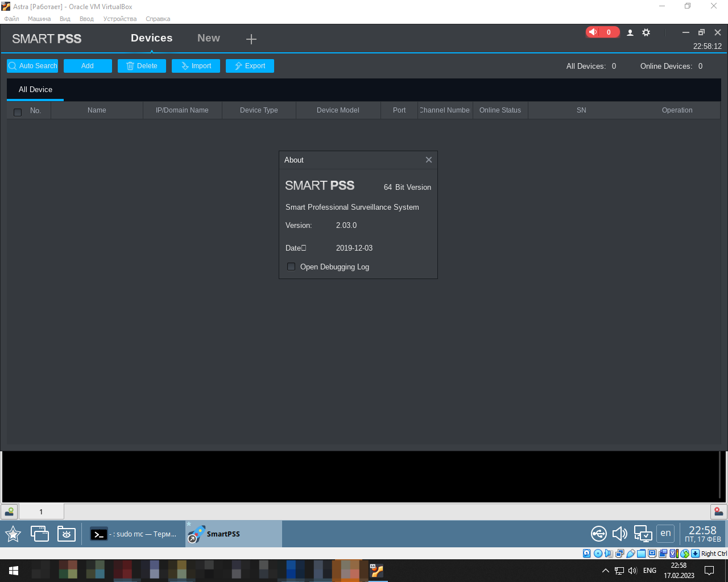Click the SMART PSS logo in About dialog
Image resolution: width=728 pixels, height=582 pixels.
pos(320,185)
